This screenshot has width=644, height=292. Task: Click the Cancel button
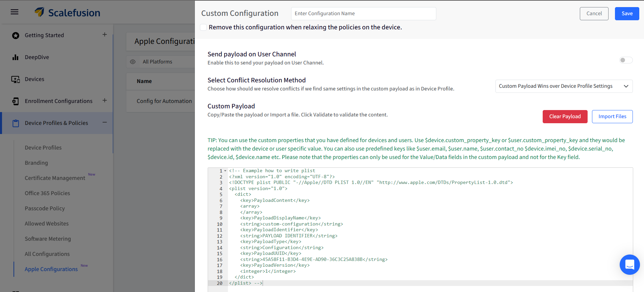tap(594, 14)
